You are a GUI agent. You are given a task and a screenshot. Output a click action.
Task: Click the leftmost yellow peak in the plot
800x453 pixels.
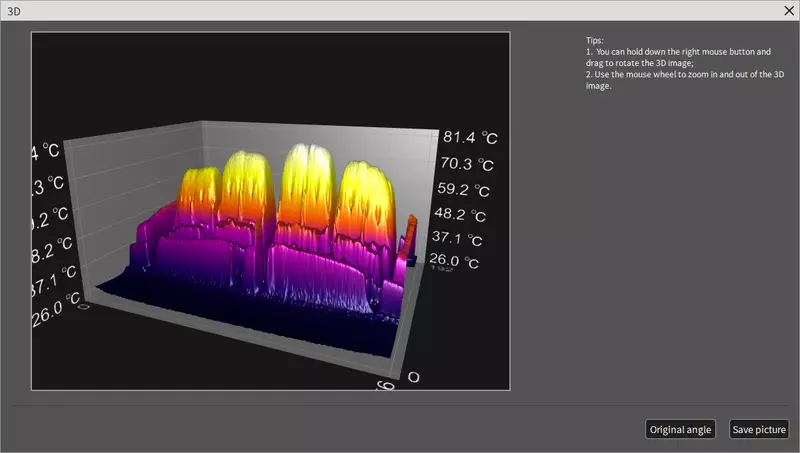(200, 185)
